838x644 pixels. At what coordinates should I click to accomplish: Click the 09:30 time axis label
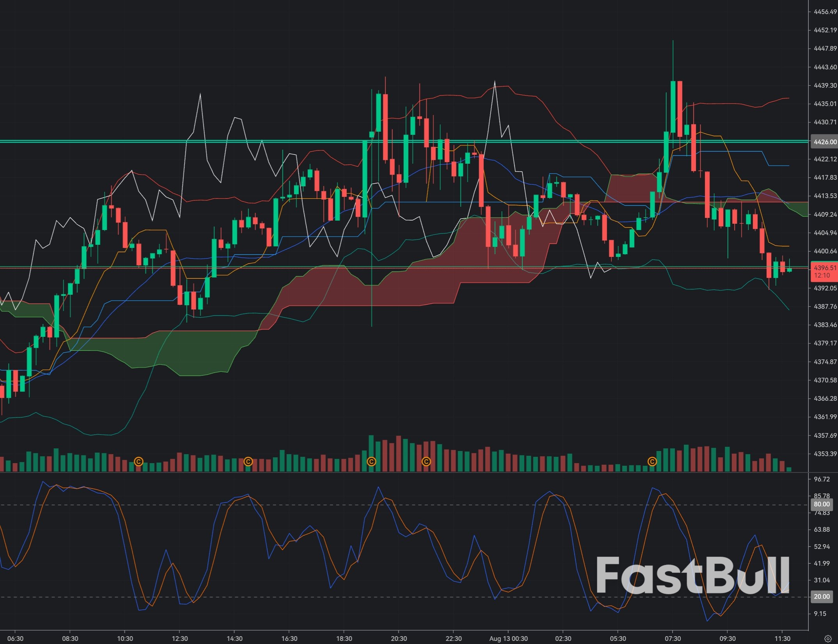pos(728,639)
